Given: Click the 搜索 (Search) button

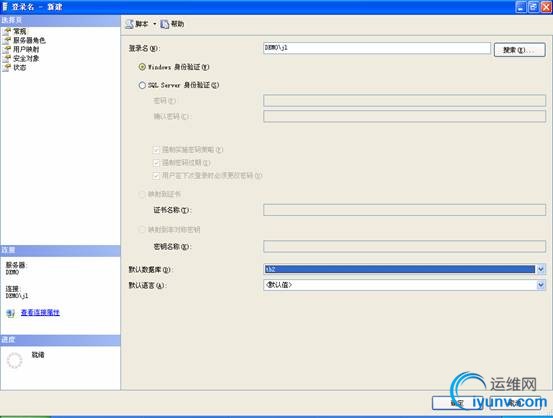Looking at the screenshot, I should (x=519, y=50).
